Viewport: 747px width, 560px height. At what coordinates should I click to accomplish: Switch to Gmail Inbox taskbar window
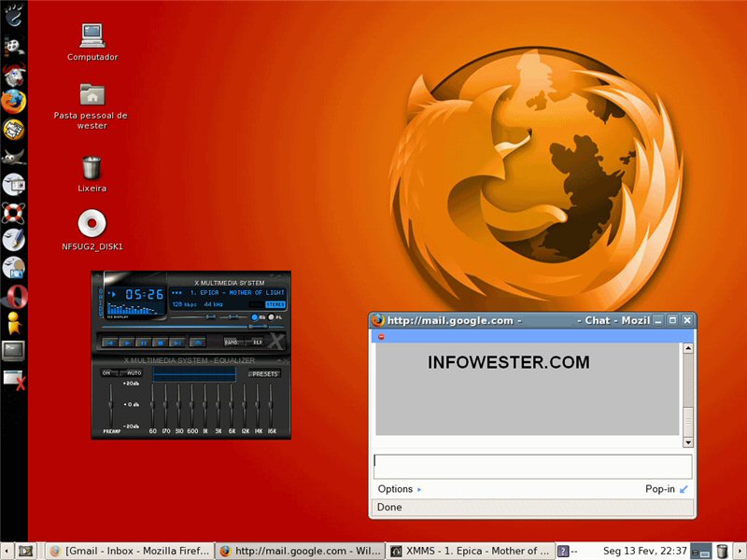tap(130, 551)
